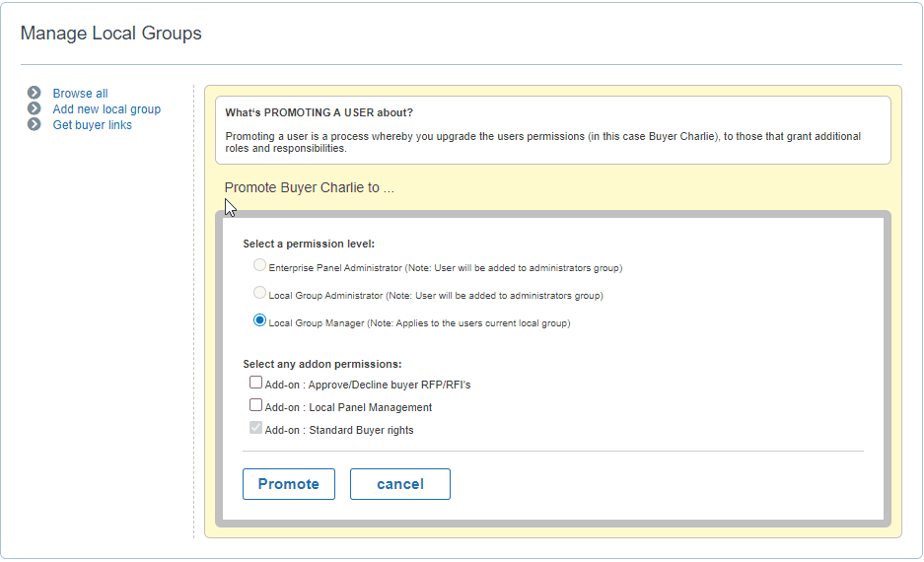Click the Manage Local Groups page heading
The width and height of the screenshot is (924, 562).
tap(110, 33)
